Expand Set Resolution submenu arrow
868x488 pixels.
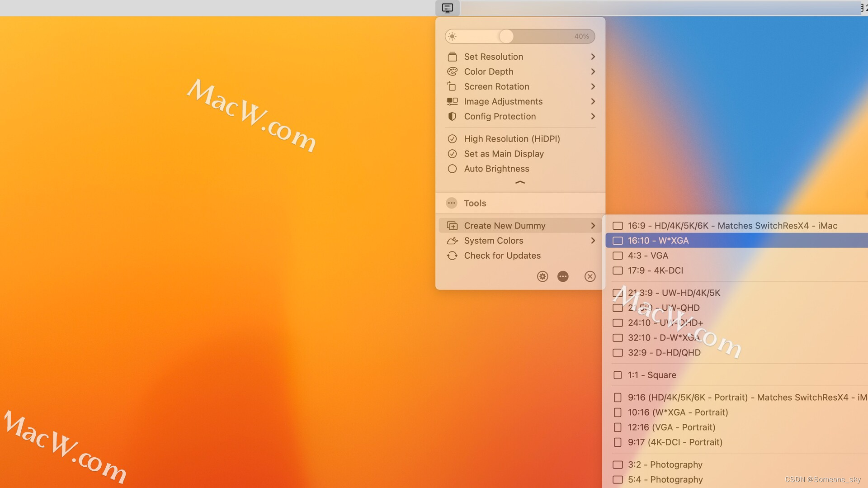[593, 57]
